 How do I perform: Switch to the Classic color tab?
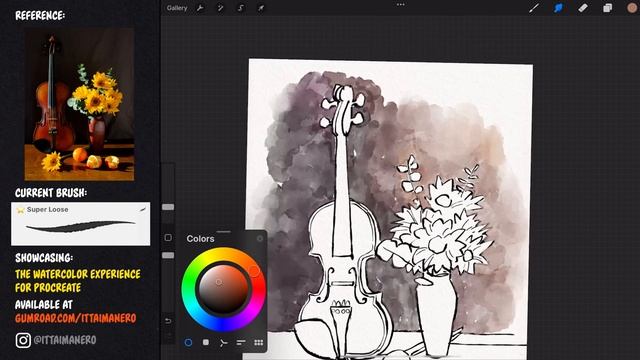tap(206, 342)
